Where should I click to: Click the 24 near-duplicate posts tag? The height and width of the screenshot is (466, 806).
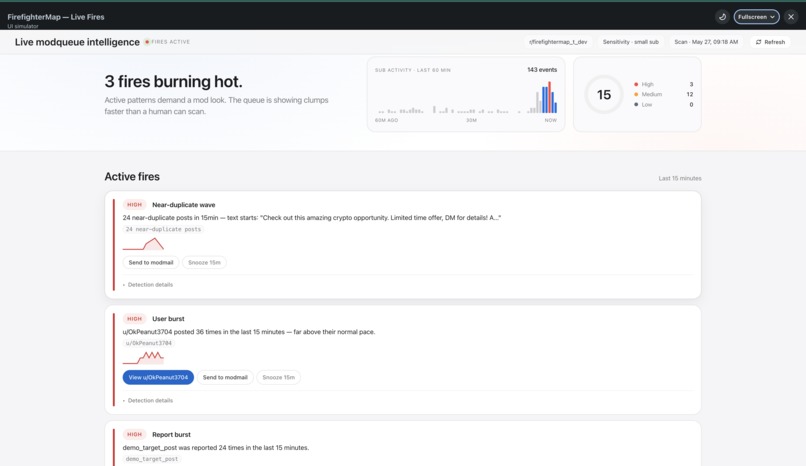pos(163,229)
